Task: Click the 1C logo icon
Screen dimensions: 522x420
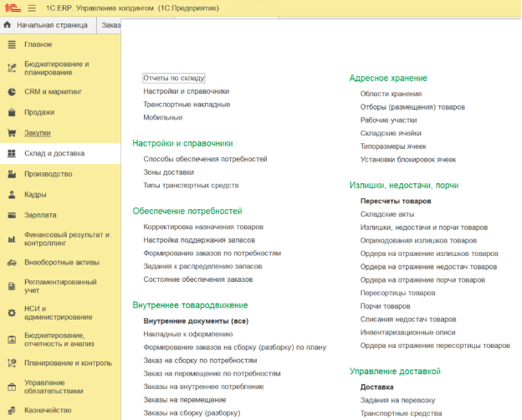Action: click(x=13, y=8)
